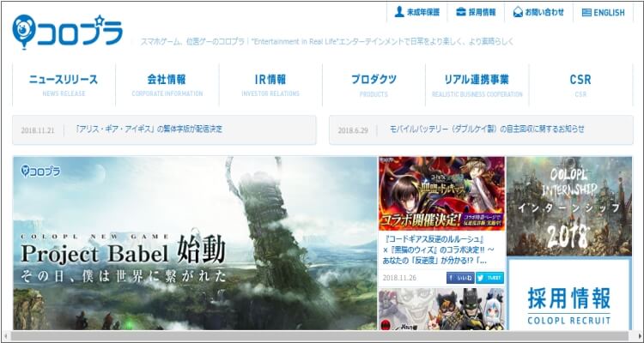
Task: Click the small Colopl logo on the Babel banner
Action: pyautogui.click(x=40, y=171)
